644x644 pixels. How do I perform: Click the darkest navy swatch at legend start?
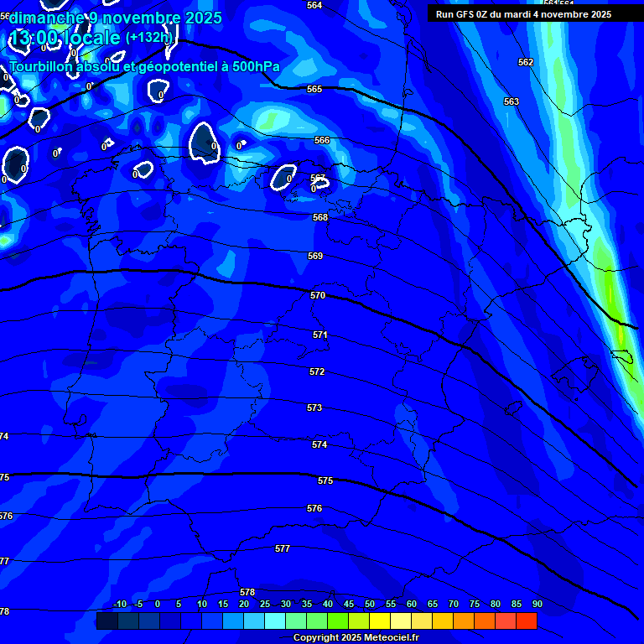click(106, 621)
